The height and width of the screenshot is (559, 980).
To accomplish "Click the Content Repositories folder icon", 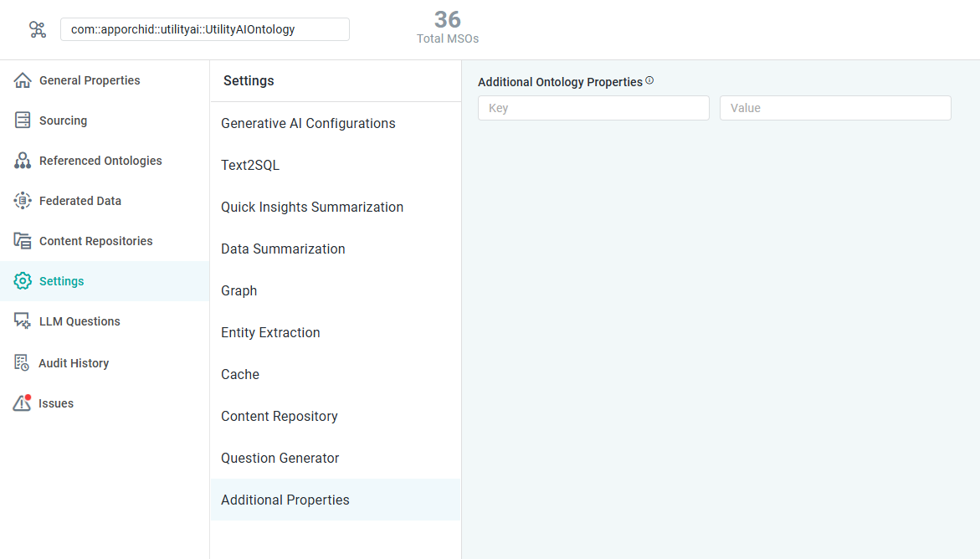I will [x=23, y=241].
